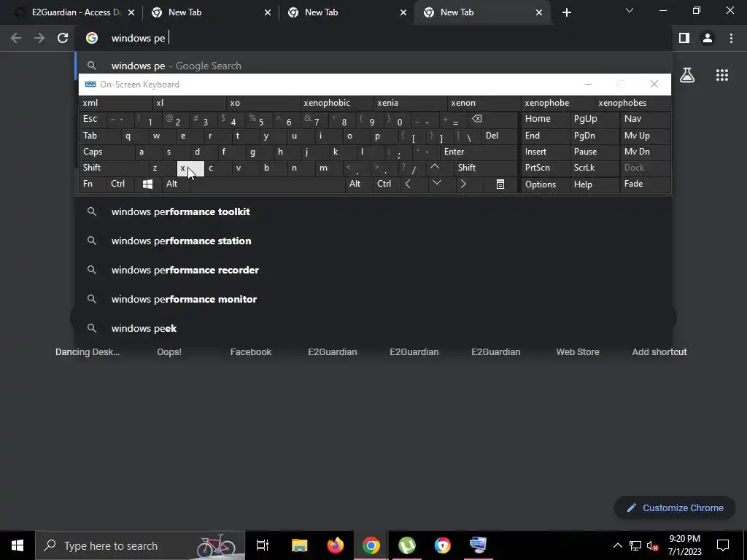Click the taskbar clock showing 9:20 PM

pos(684,545)
